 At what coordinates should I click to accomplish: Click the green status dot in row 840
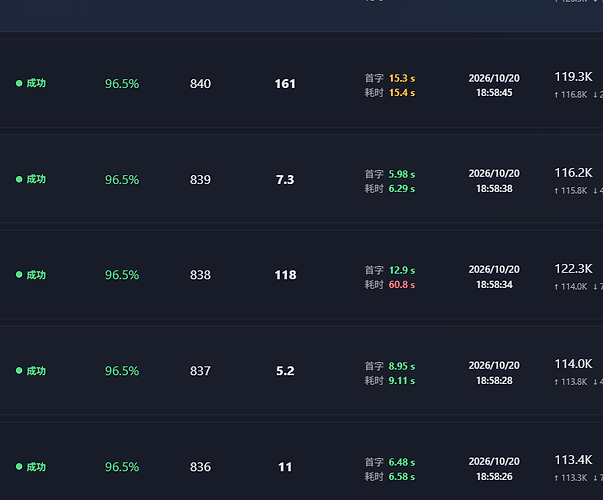[x=19, y=83]
